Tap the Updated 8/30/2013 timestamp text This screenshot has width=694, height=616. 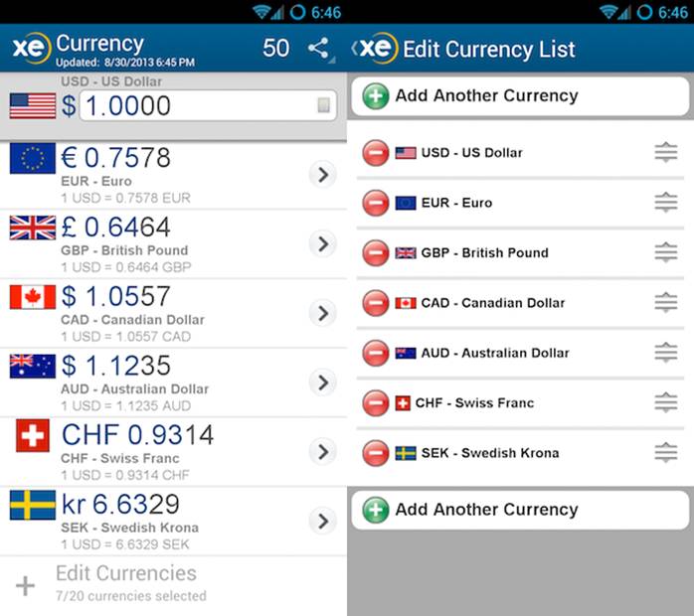pyautogui.click(x=125, y=63)
